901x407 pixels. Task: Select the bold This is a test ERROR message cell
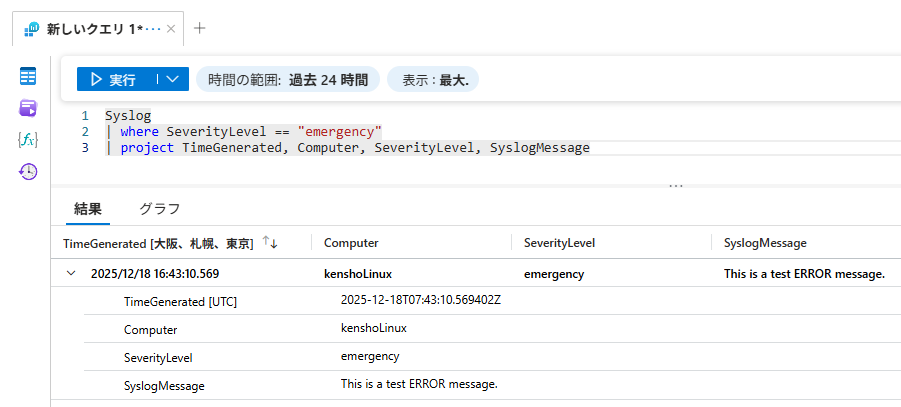coord(804,274)
